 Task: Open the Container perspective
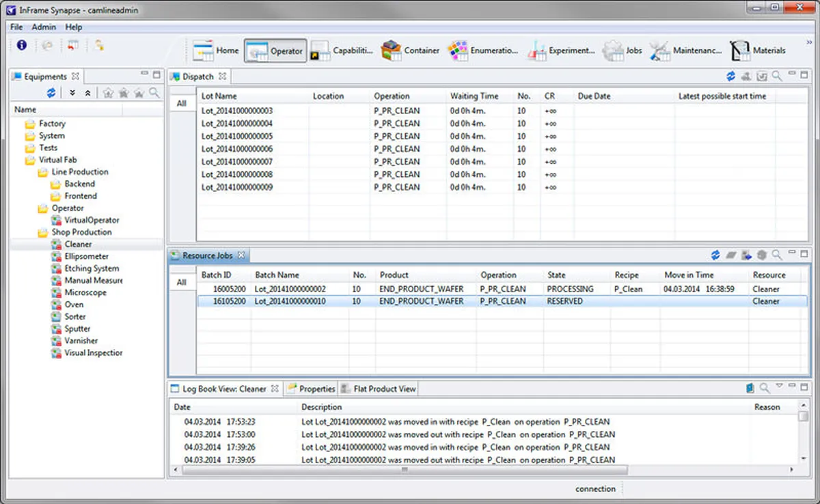tap(410, 51)
